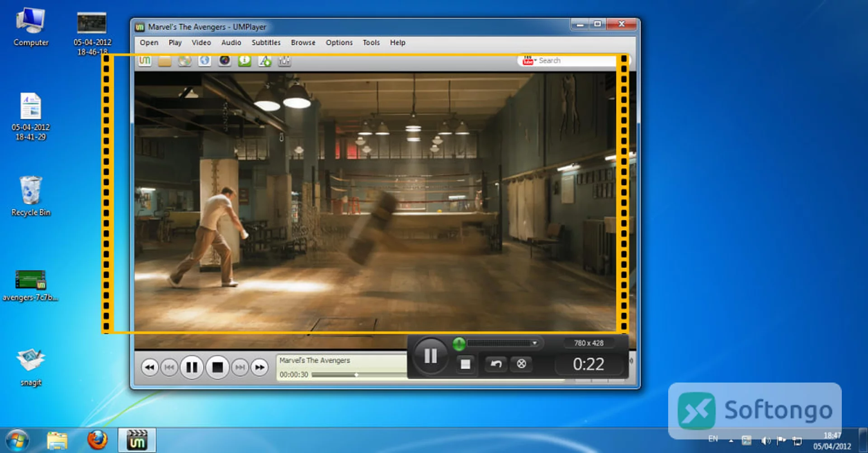Open file via folder toolbar icon
The height and width of the screenshot is (453, 868).
pyautogui.click(x=165, y=61)
